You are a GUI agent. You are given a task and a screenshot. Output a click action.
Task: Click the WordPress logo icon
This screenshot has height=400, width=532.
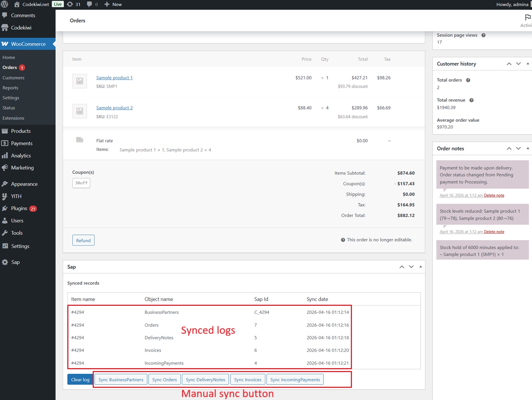4,4
